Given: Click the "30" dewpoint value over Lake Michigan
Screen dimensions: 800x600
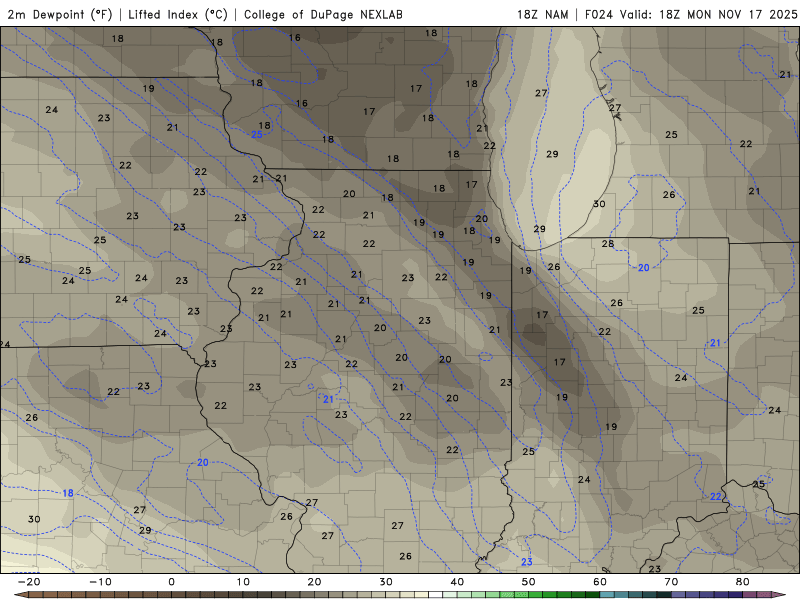Looking at the screenshot, I should (x=599, y=204).
